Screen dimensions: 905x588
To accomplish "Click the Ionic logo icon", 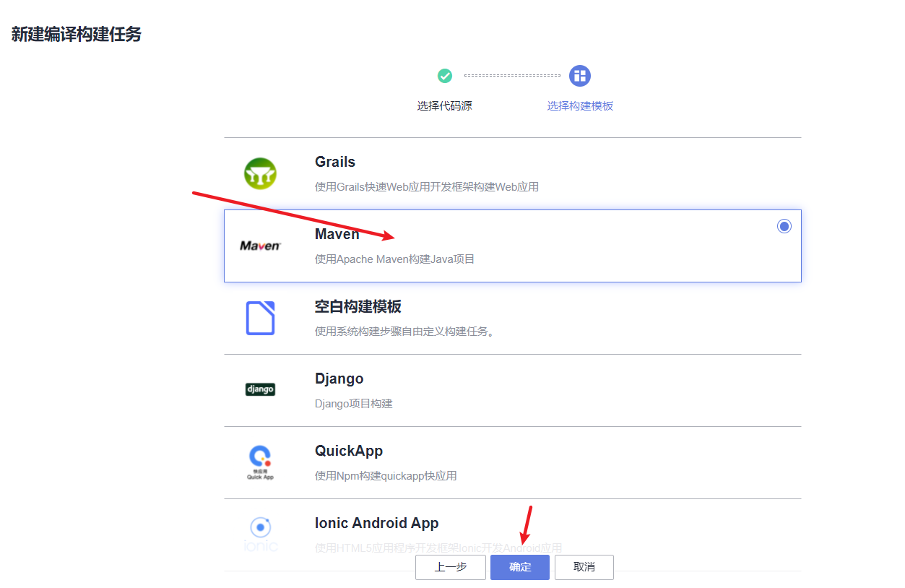I will coord(260,535).
